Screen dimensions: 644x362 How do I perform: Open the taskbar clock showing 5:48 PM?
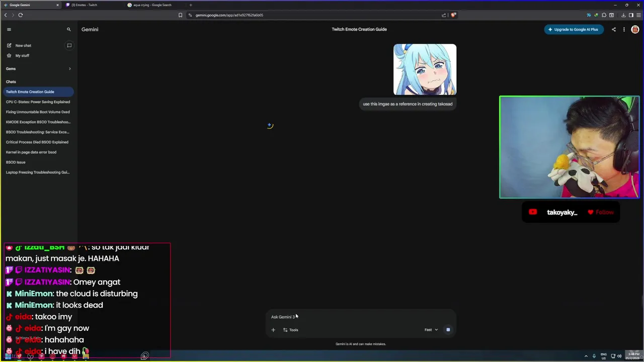pos(633,356)
